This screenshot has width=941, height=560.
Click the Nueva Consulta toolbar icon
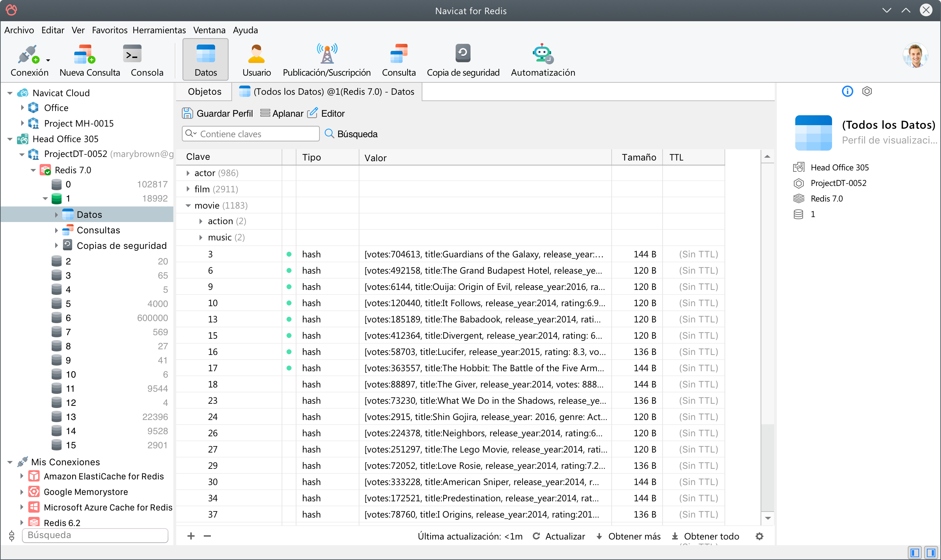pos(84,55)
